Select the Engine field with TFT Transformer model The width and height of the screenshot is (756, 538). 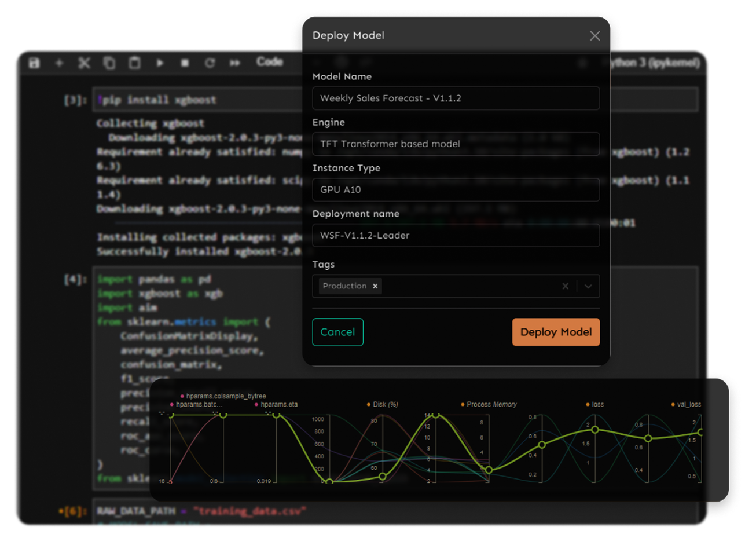[456, 144]
